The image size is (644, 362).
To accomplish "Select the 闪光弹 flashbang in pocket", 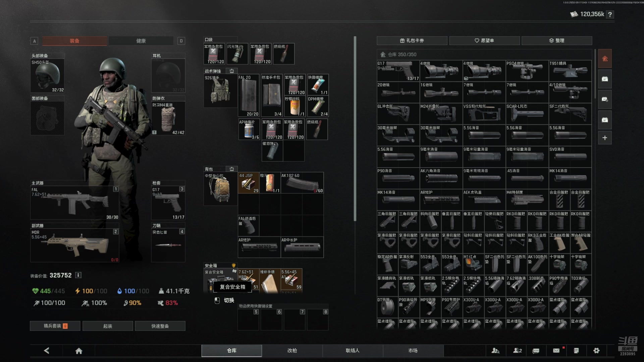I will (237, 54).
